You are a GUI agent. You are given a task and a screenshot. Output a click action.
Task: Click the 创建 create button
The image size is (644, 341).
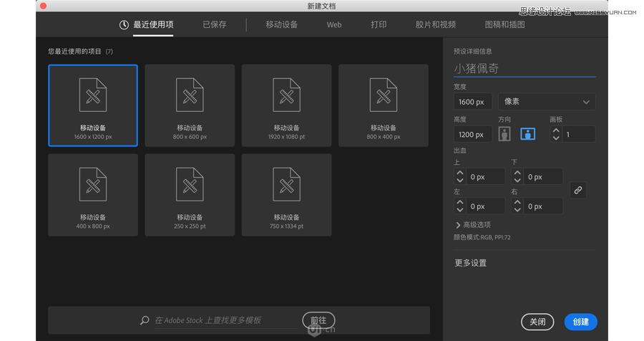click(x=581, y=322)
